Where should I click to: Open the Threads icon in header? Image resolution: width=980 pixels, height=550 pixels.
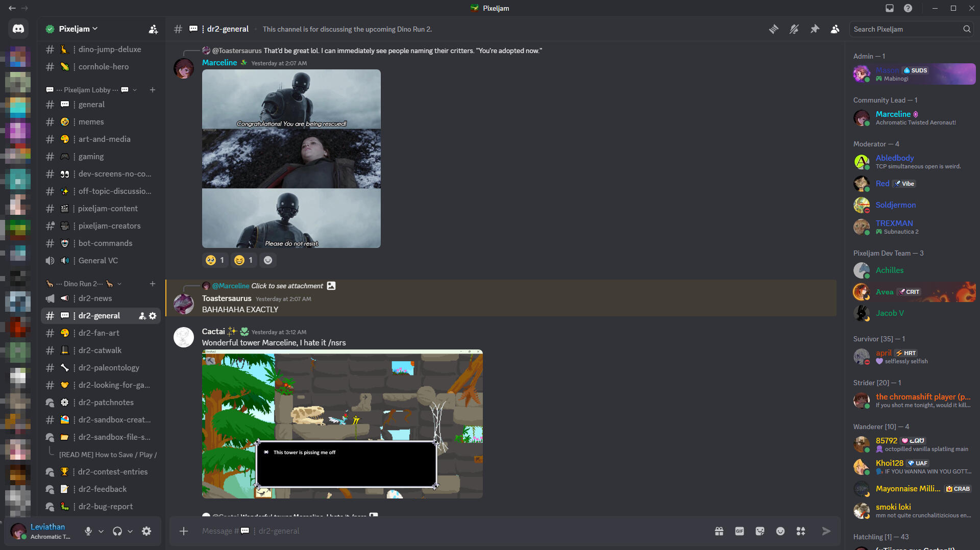[x=774, y=29]
